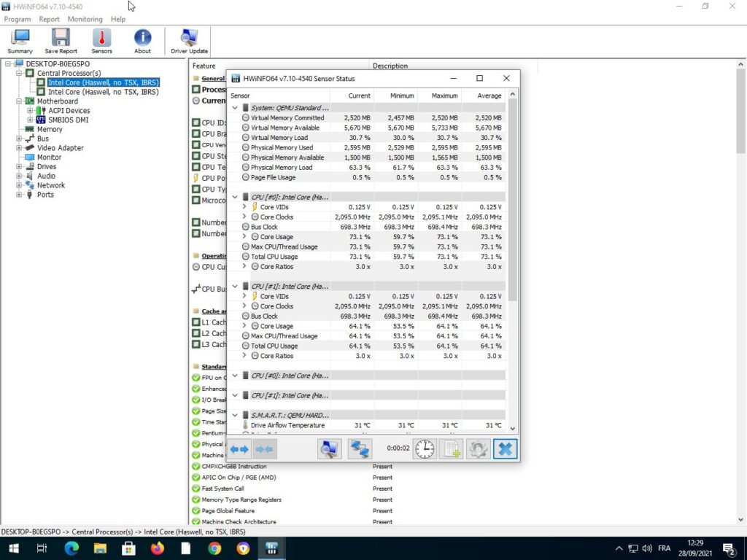Click the Sensor column header
Viewport: 747px width, 560px height.
coord(279,96)
